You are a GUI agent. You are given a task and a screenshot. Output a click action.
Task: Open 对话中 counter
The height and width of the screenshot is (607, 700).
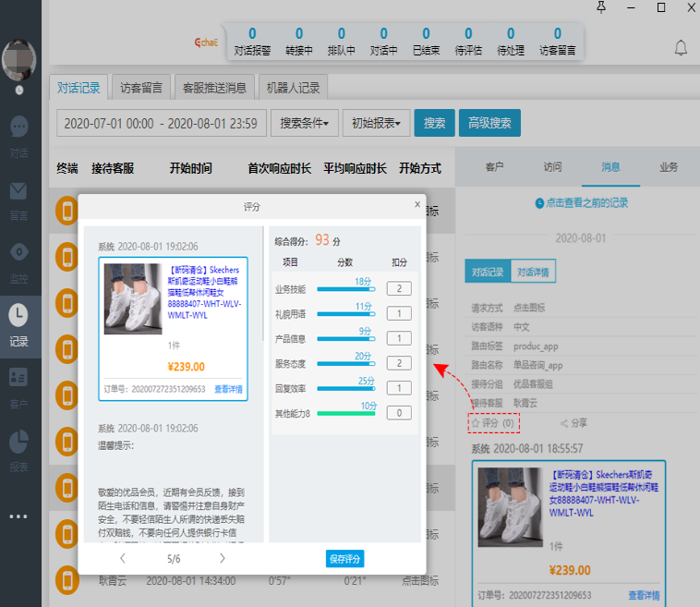(x=383, y=42)
